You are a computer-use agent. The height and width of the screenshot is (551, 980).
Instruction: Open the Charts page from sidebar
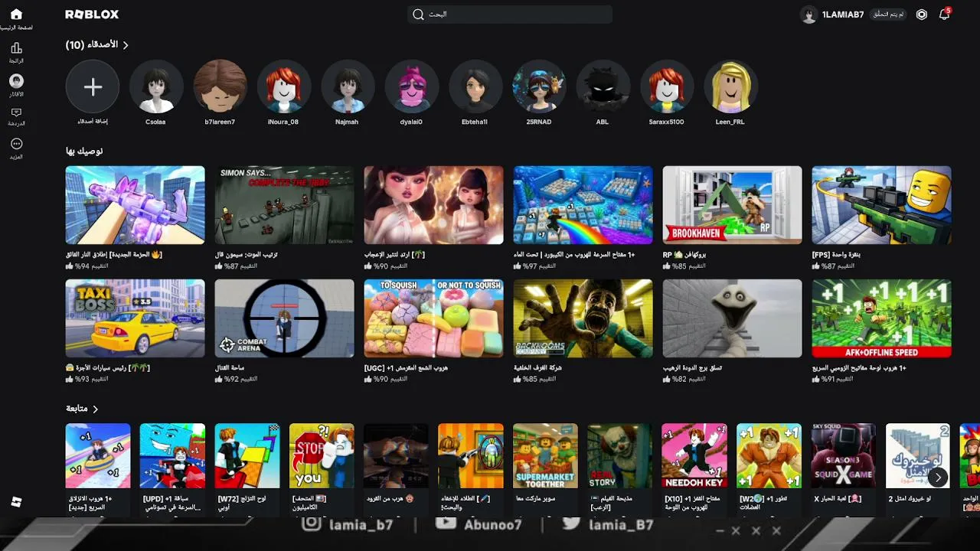16,48
